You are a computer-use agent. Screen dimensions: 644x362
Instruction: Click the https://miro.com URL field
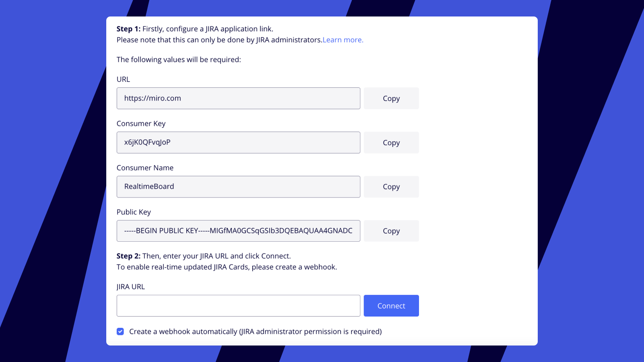(x=238, y=98)
